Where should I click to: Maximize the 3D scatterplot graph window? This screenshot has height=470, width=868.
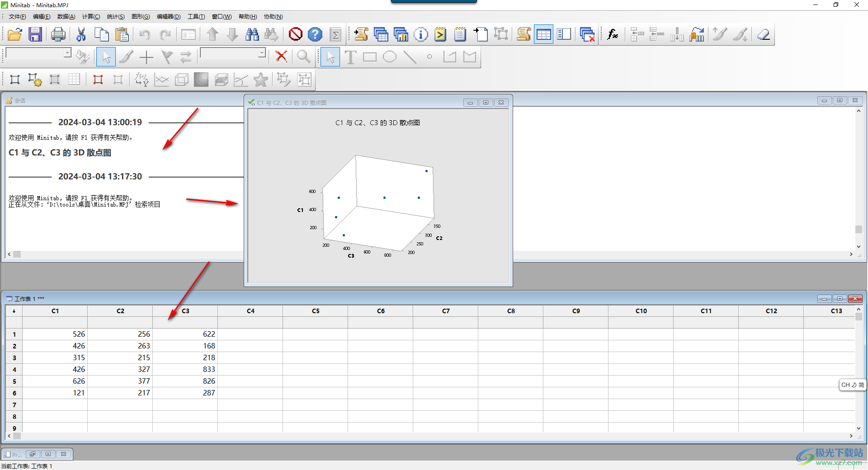pyautogui.click(x=486, y=103)
